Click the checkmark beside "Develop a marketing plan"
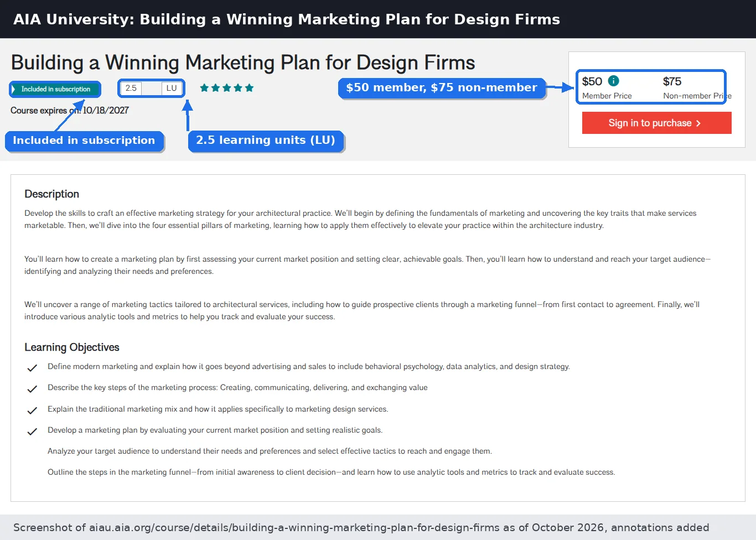756x540 pixels. 32,432
